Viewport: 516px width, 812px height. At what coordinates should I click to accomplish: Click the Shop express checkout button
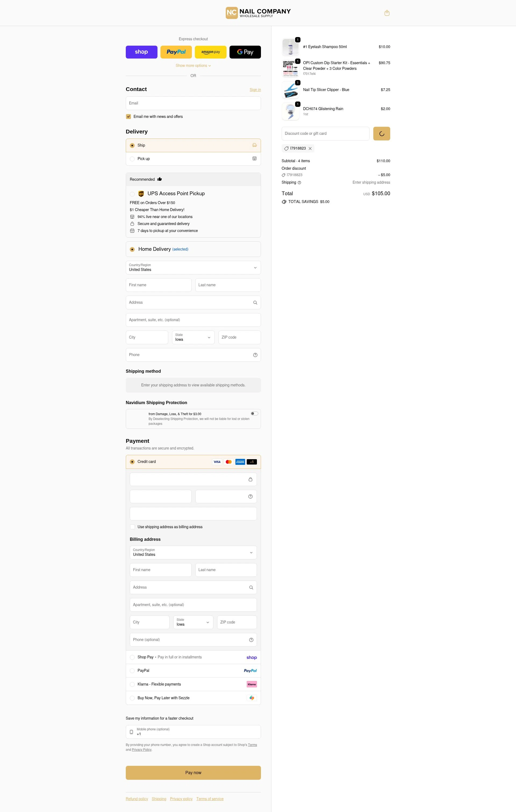tap(141, 52)
